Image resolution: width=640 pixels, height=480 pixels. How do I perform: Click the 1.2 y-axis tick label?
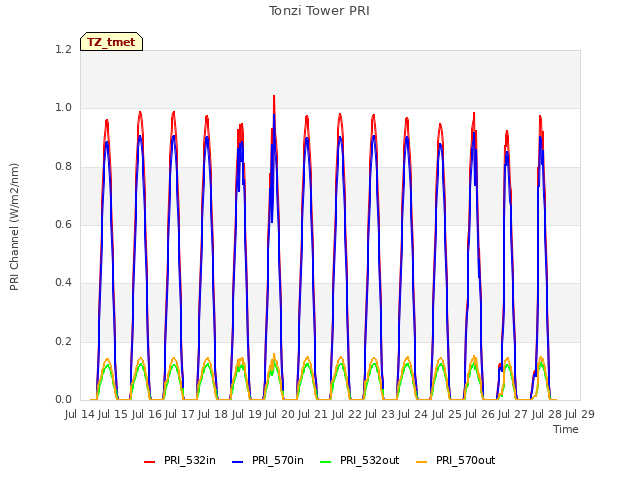click(x=63, y=49)
